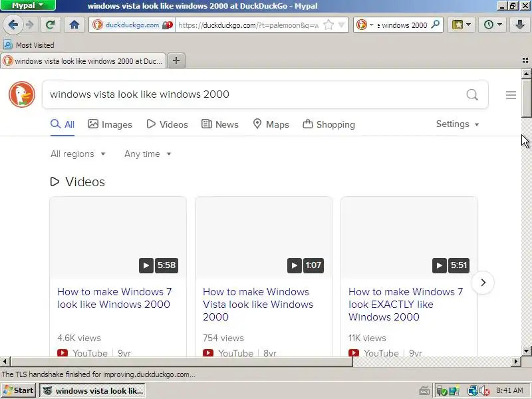Image resolution: width=532 pixels, height=399 pixels.
Task: Select the All results tab
Action: click(63, 124)
